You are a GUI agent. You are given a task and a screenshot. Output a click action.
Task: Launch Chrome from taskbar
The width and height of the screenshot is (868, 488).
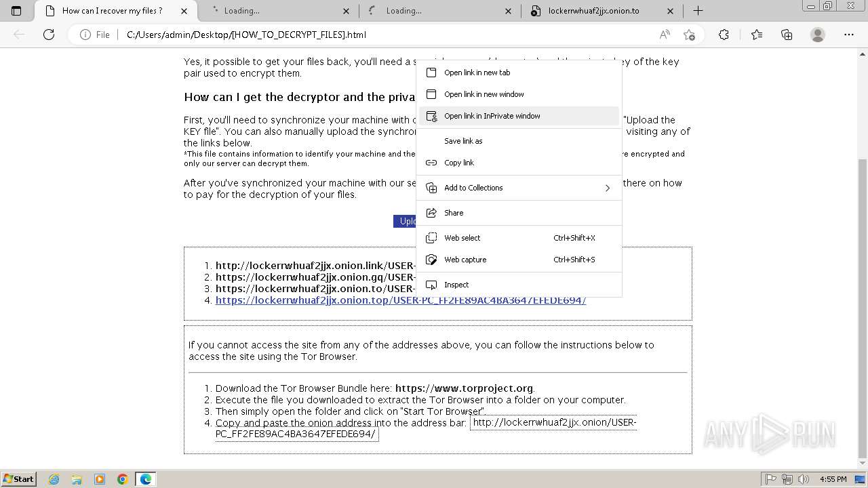tap(123, 479)
